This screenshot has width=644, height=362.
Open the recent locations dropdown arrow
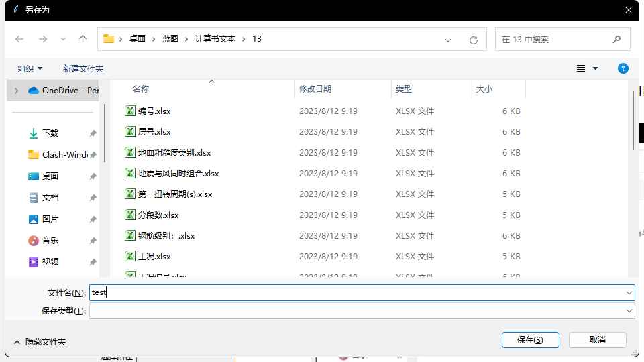pyautogui.click(x=63, y=39)
